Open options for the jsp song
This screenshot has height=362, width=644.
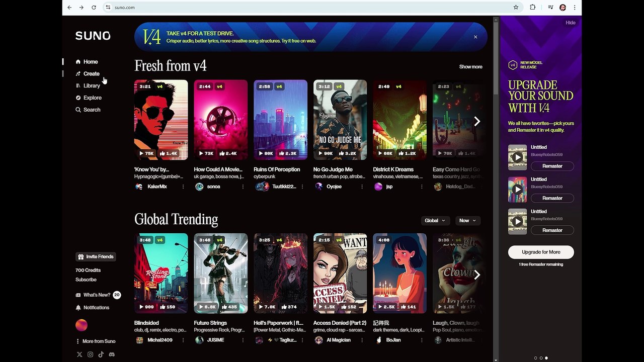422,187
